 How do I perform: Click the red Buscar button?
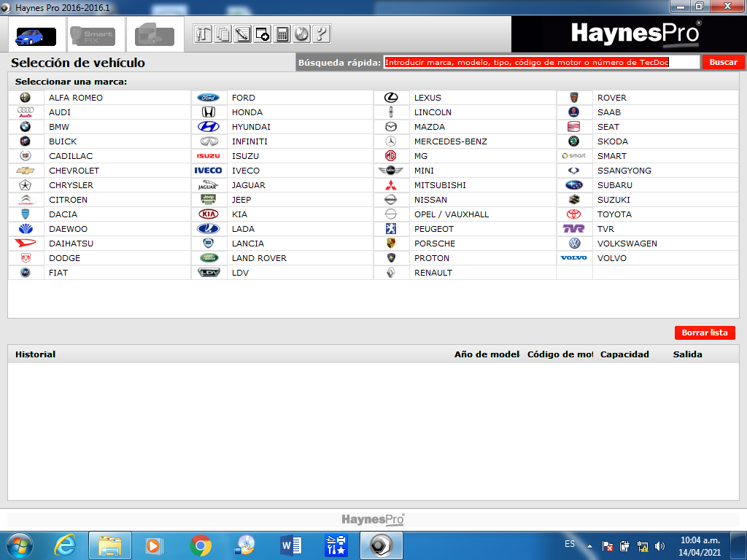coord(723,63)
